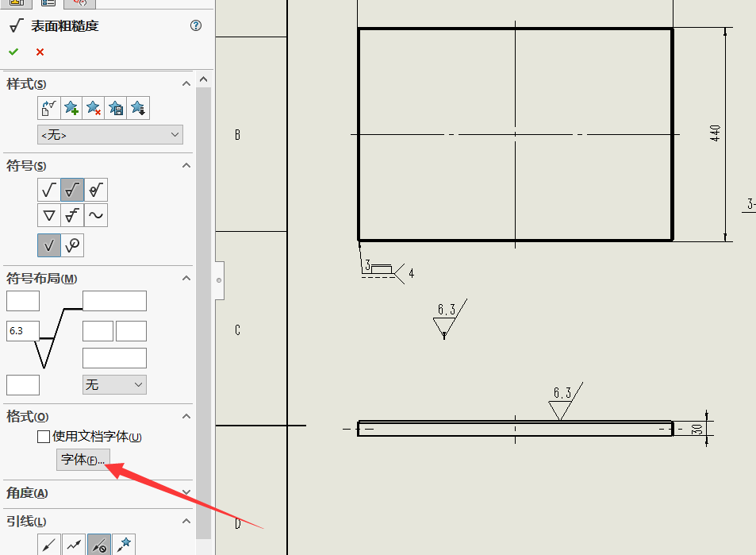The height and width of the screenshot is (555, 756).
Task: Click zone letter C on drawing border
Action: click(237, 330)
